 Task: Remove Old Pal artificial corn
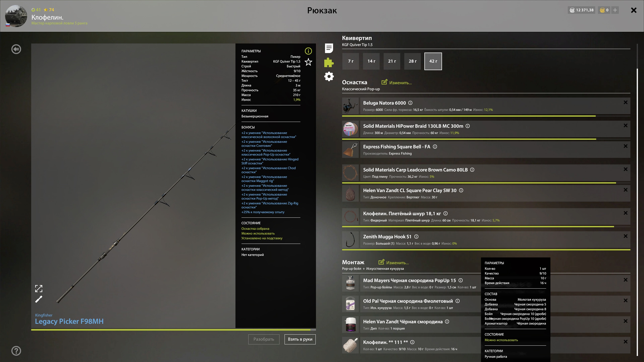click(626, 300)
